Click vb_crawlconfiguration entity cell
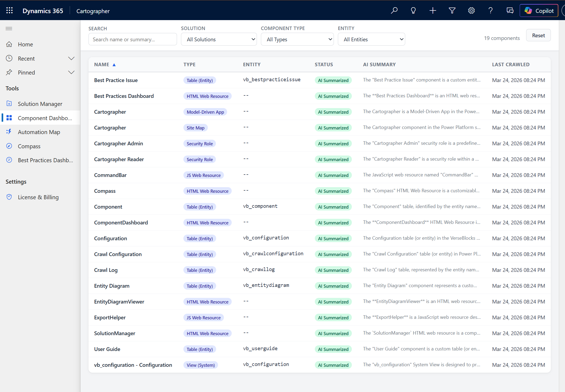Image resolution: width=565 pixels, height=392 pixels. pyautogui.click(x=273, y=254)
